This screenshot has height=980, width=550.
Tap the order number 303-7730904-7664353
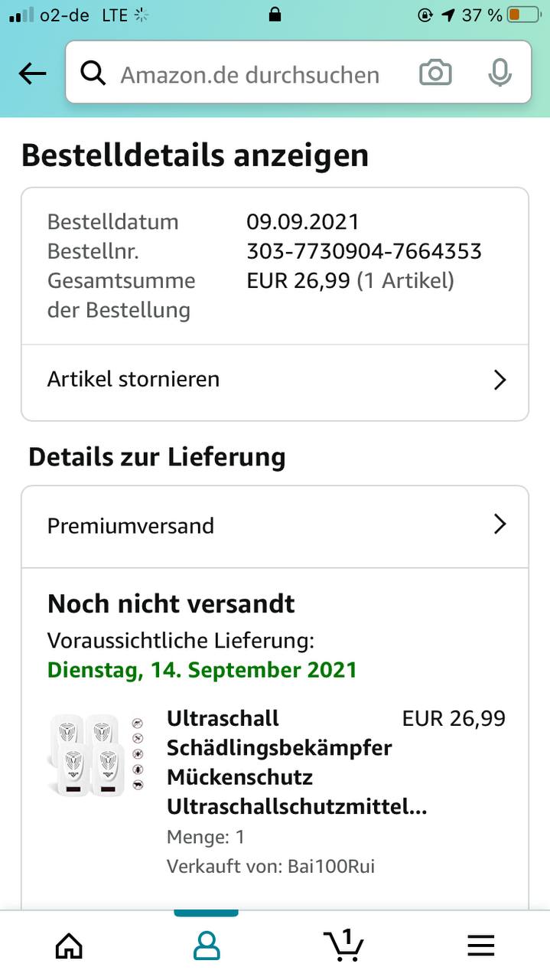click(364, 251)
